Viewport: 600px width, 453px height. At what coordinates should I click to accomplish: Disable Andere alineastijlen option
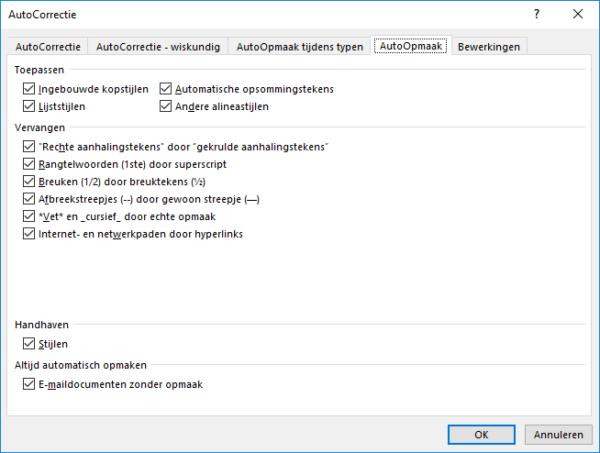(x=165, y=106)
